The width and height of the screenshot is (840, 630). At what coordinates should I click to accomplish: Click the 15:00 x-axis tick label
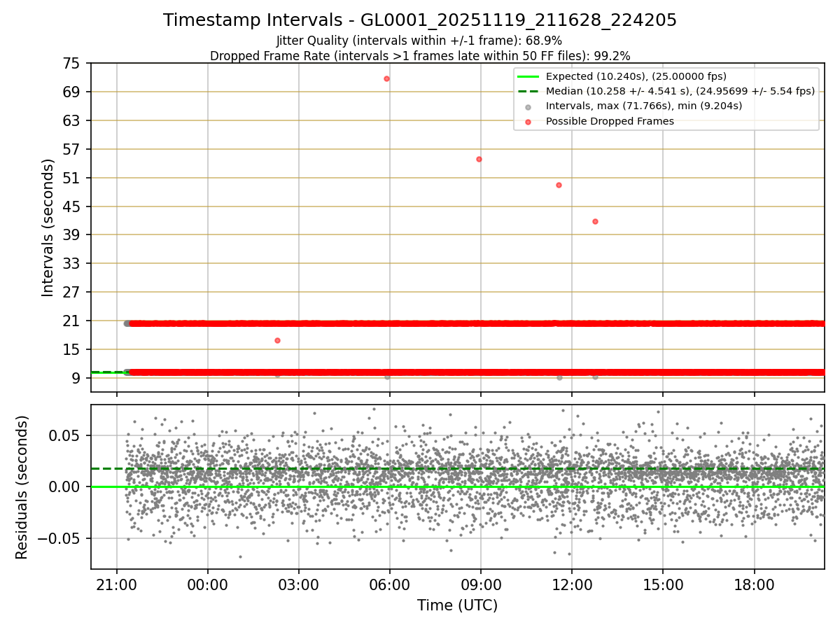[664, 584]
